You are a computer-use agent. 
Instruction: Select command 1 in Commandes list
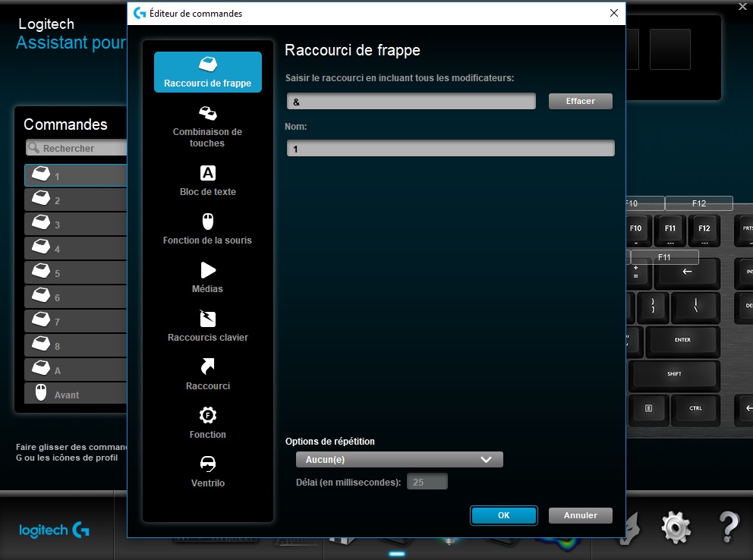click(75, 175)
